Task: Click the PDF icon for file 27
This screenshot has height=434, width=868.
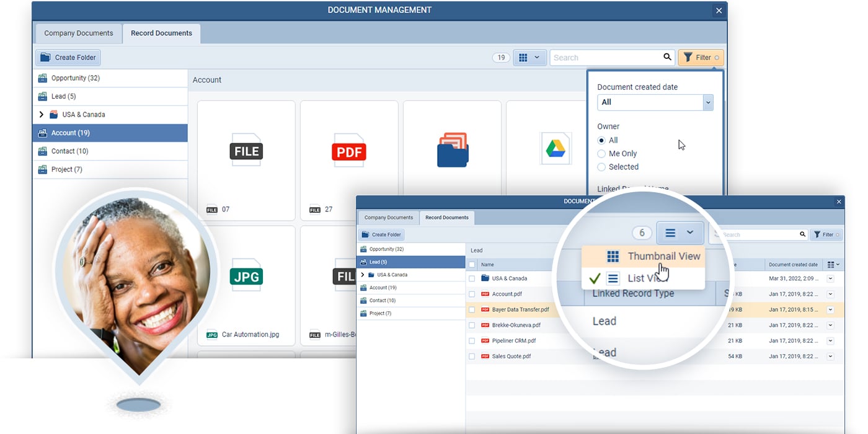Action: tap(348, 151)
